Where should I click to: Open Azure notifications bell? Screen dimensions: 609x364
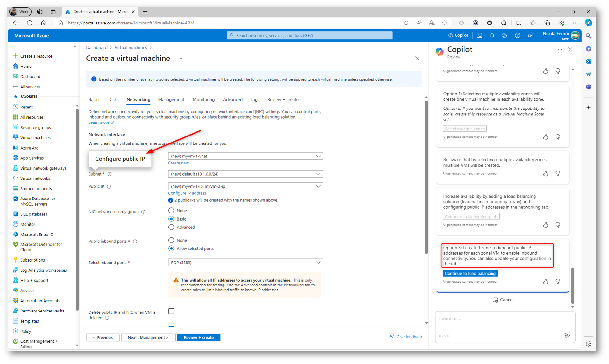pyautogui.click(x=492, y=35)
